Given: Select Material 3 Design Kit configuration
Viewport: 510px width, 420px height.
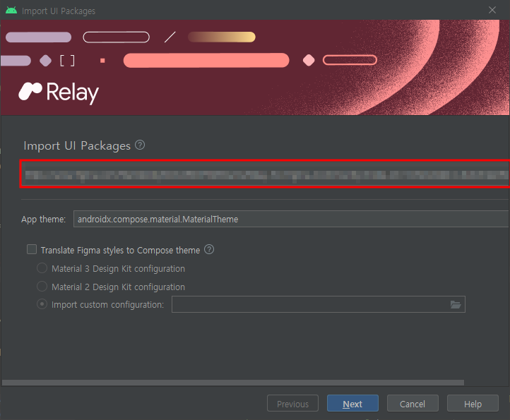Looking at the screenshot, I should pyautogui.click(x=42, y=268).
